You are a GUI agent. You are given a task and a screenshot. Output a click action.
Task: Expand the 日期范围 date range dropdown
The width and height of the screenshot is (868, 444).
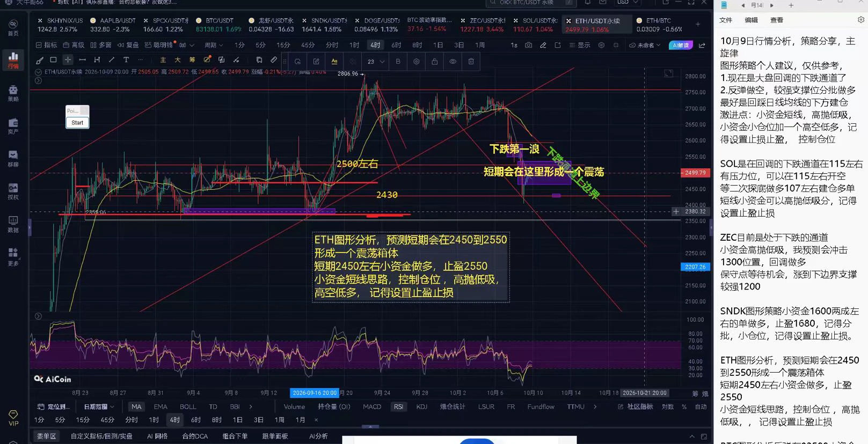(99, 407)
